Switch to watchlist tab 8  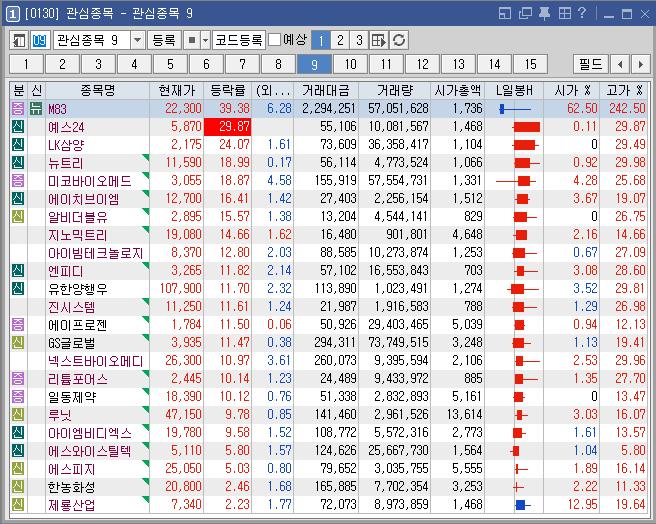click(x=278, y=64)
